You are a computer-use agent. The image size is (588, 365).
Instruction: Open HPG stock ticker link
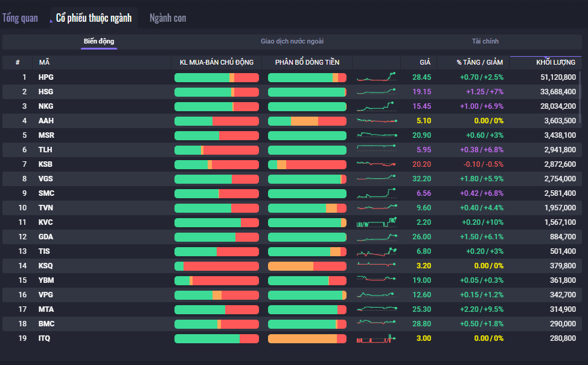pos(46,77)
